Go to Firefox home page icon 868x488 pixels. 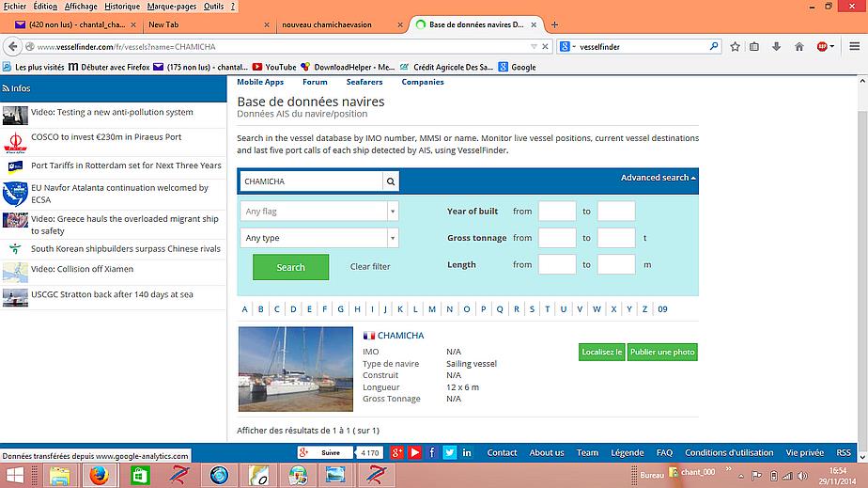pos(798,46)
